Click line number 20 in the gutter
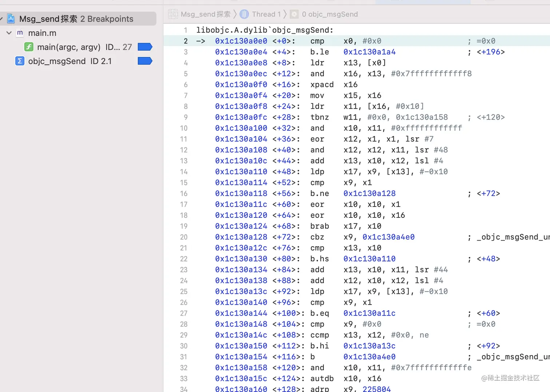 [184, 237]
